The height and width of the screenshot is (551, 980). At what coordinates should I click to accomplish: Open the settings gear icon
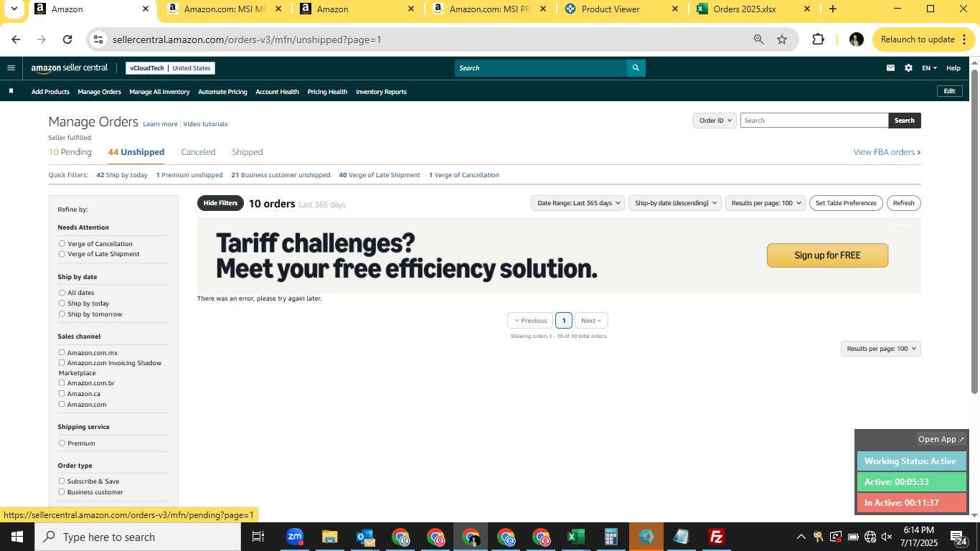pyautogui.click(x=908, y=68)
